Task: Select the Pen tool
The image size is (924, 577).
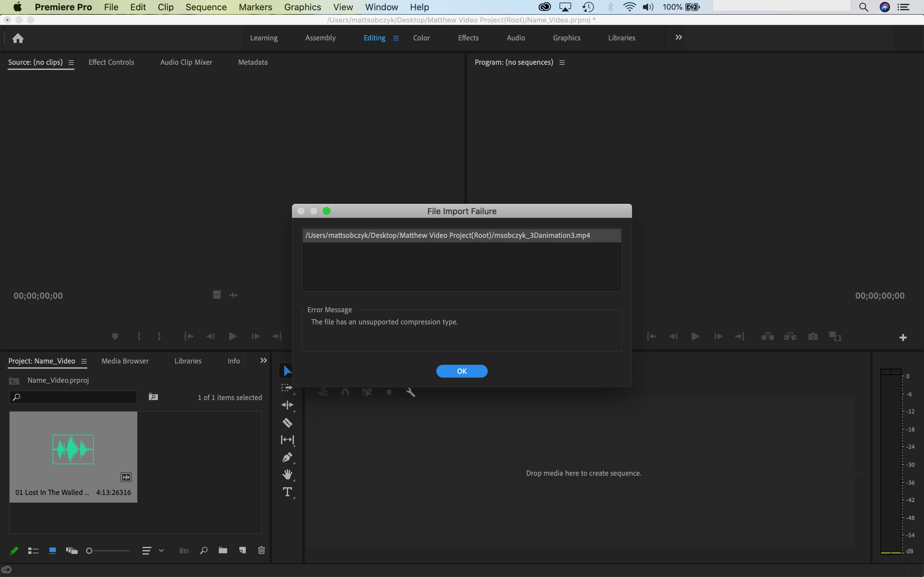Action: point(287,457)
